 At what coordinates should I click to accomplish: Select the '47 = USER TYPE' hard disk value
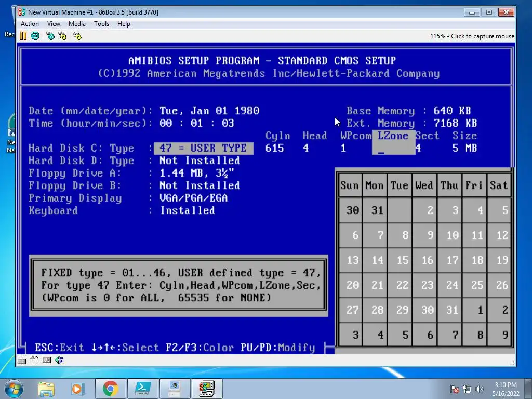(204, 148)
